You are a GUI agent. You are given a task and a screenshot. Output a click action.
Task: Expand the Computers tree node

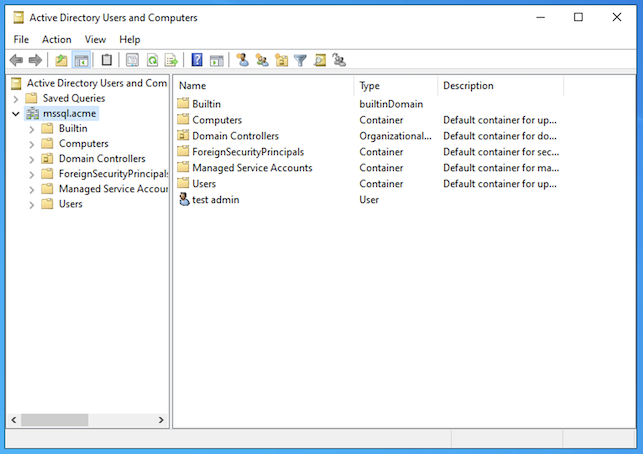pyautogui.click(x=32, y=144)
